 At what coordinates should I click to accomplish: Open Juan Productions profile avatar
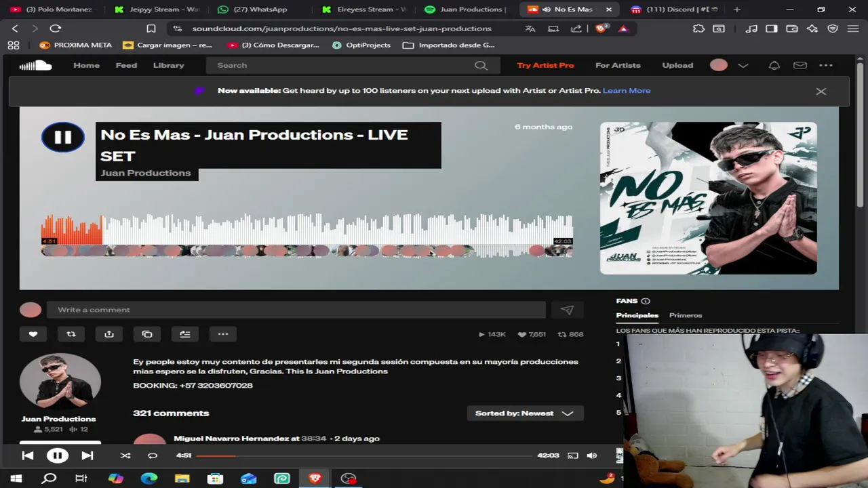[x=60, y=381]
